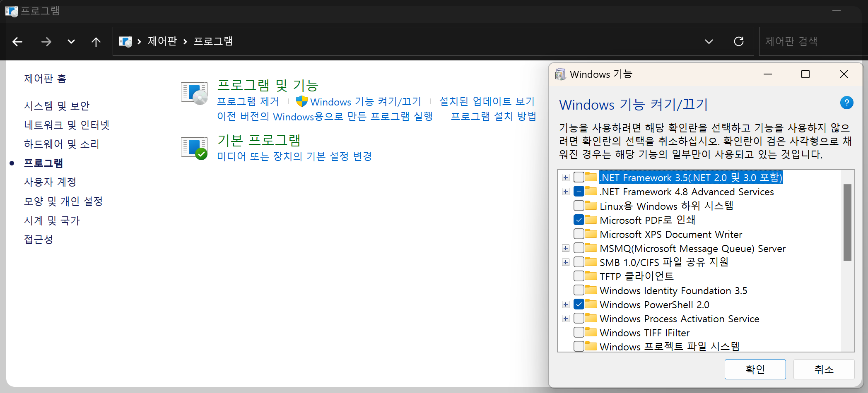Open 설치된 업데이트 보기 link
This screenshot has height=393, width=868.
click(487, 101)
